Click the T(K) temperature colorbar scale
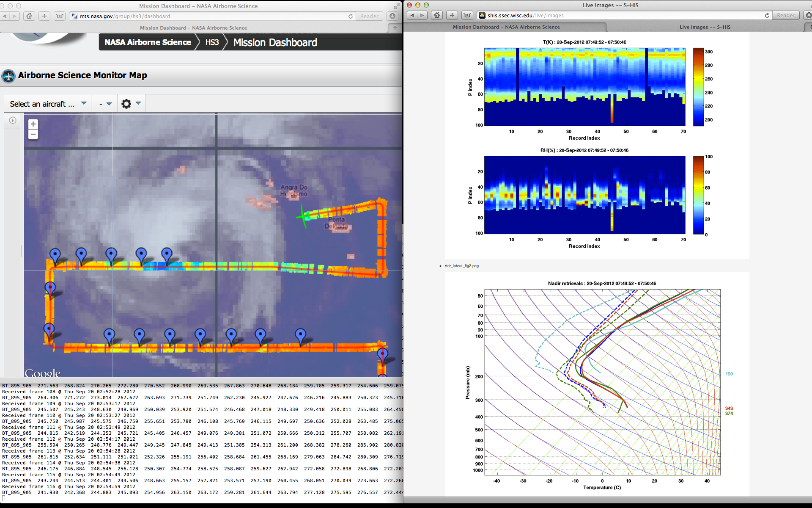The height and width of the screenshot is (508, 812). (x=698, y=87)
